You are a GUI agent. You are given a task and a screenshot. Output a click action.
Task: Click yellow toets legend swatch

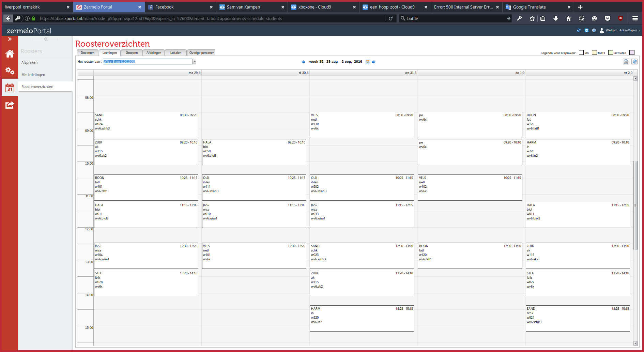point(594,52)
